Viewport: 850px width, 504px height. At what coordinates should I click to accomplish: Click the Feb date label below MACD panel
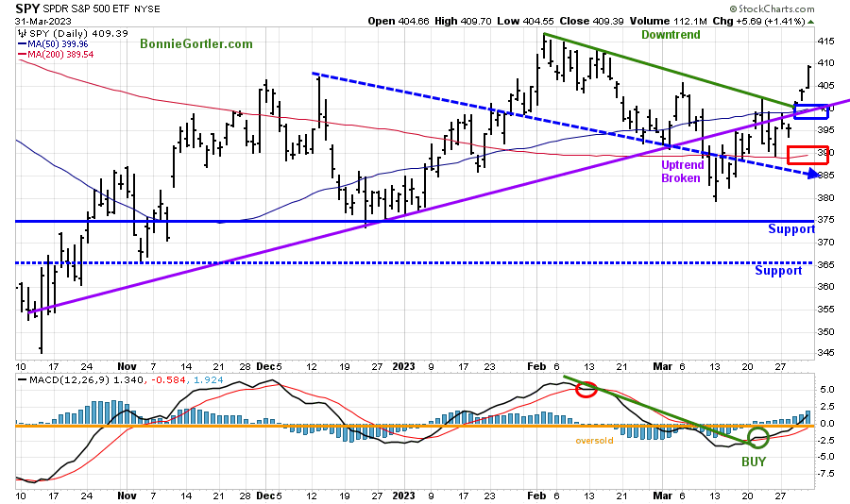tap(536, 496)
